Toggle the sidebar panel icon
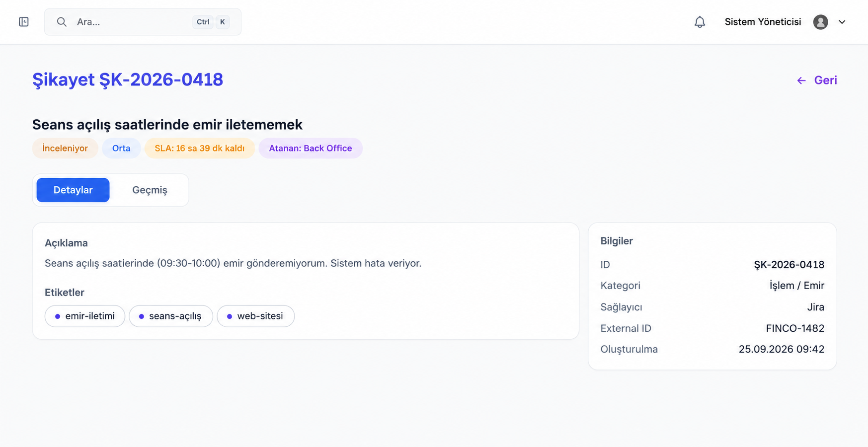 24,22
